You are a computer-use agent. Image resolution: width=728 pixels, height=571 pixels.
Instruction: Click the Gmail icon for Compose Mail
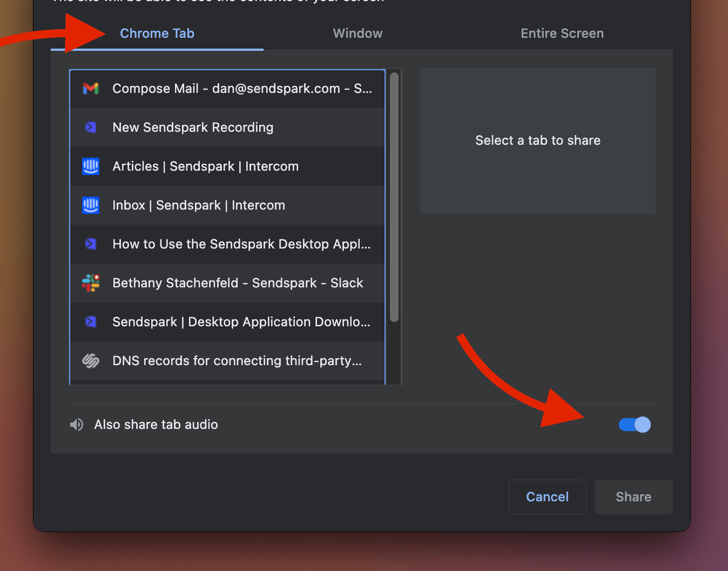91,89
